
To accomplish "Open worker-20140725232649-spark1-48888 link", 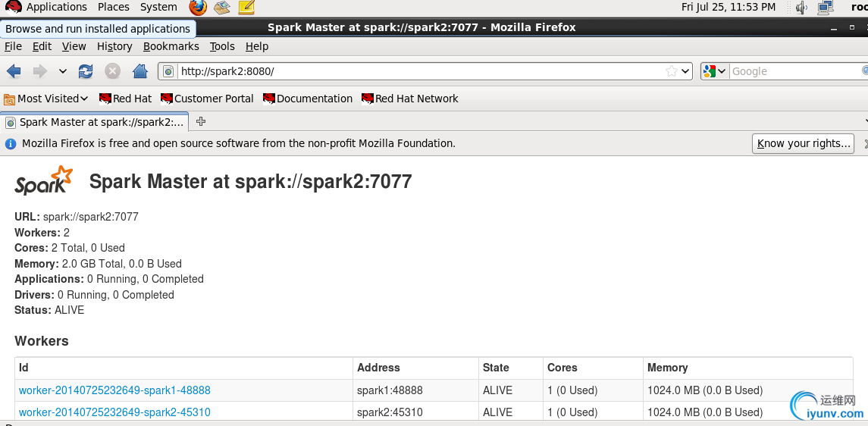I will 114,390.
